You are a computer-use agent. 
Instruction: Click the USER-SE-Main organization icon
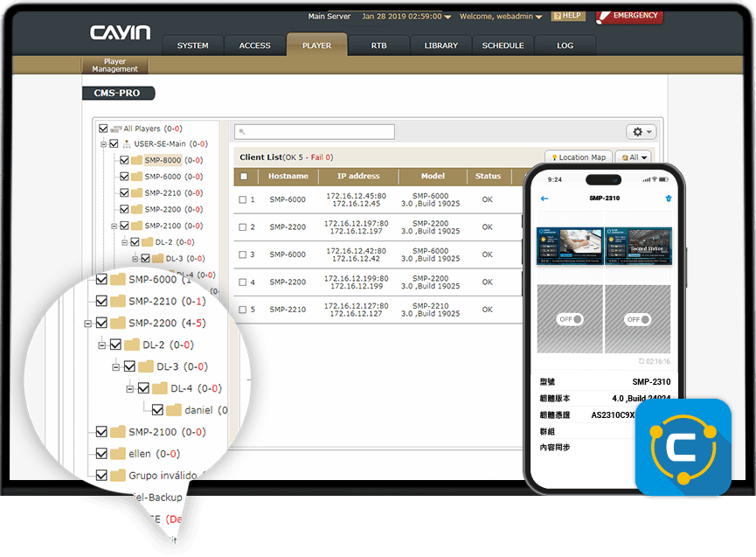(127, 143)
